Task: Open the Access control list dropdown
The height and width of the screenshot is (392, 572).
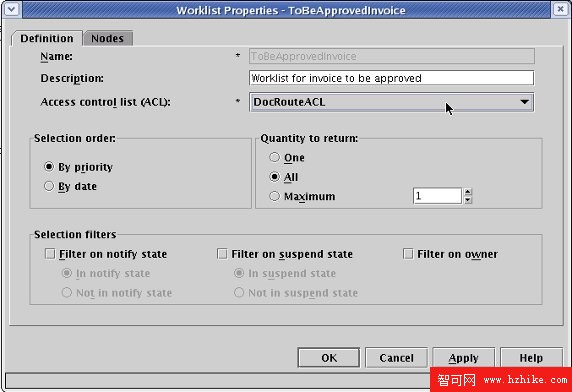Action: point(391,102)
